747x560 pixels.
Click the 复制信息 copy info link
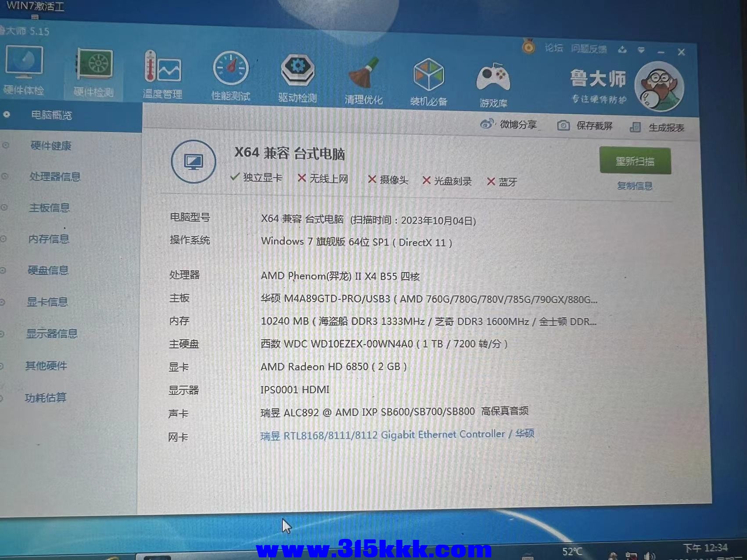635,186
